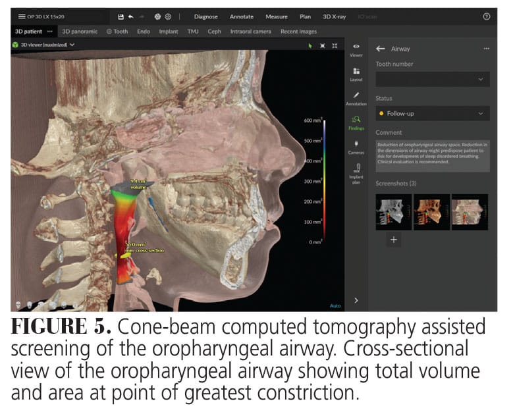The height and width of the screenshot is (420, 513).
Task: Expand the 3D viewer (maximized) dropdown
Action: [45, 45]
